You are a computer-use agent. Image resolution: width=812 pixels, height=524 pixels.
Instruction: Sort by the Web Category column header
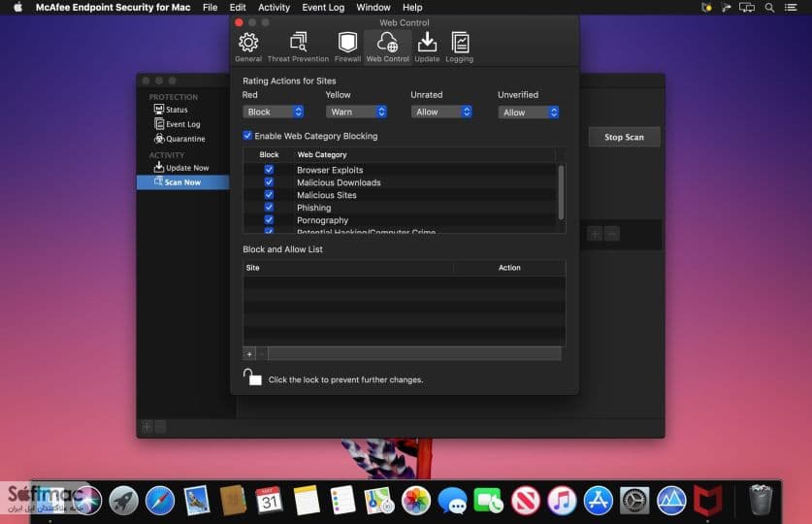coord(321,154)
